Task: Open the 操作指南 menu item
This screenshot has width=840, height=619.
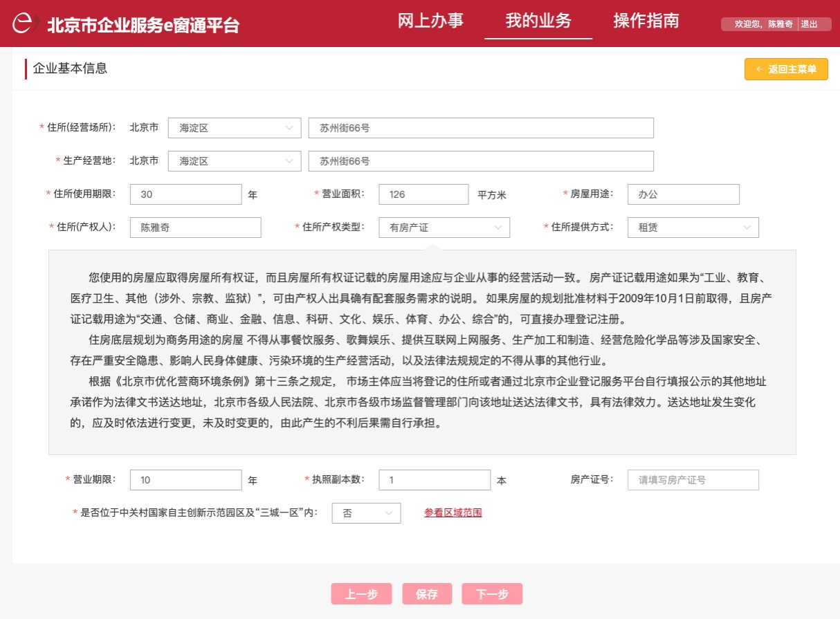Action: click(x=646, y=21)
